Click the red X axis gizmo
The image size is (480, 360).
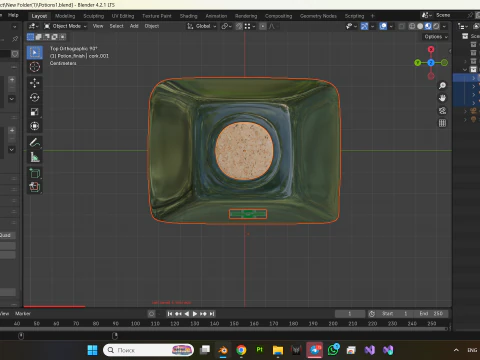pyautogui.click(x=431, y=49)
